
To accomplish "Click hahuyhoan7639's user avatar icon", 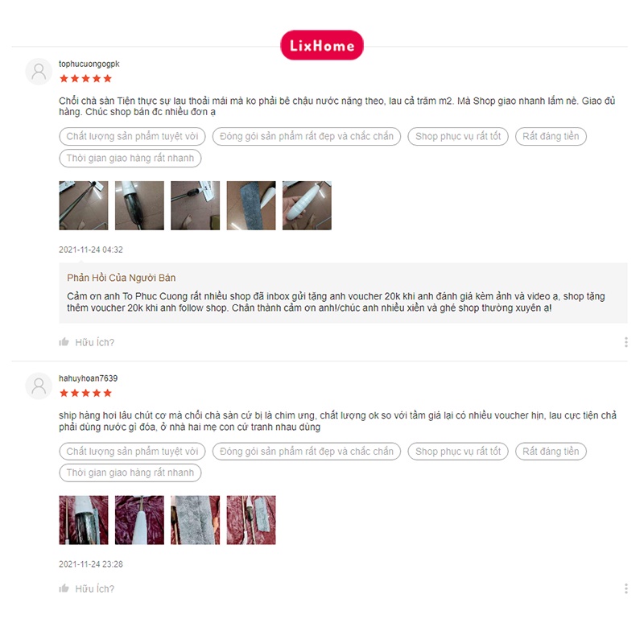I will pos(39,386).
